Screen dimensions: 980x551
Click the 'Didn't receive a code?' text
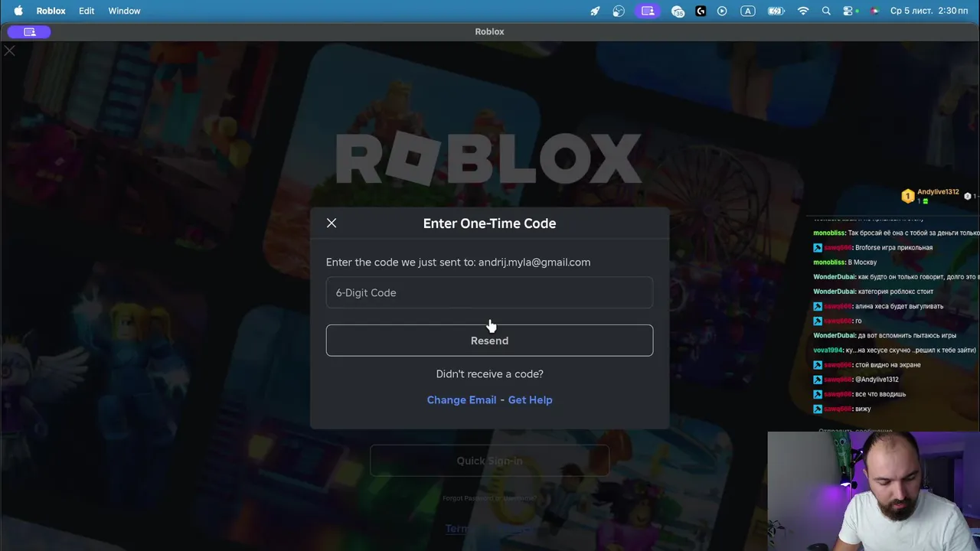(x=489, y=374)
